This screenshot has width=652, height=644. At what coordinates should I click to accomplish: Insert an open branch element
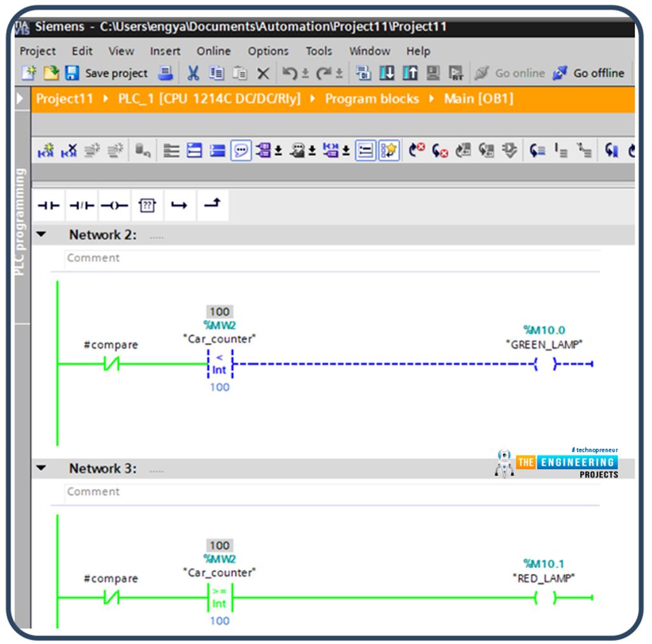[x=180, y=205]
